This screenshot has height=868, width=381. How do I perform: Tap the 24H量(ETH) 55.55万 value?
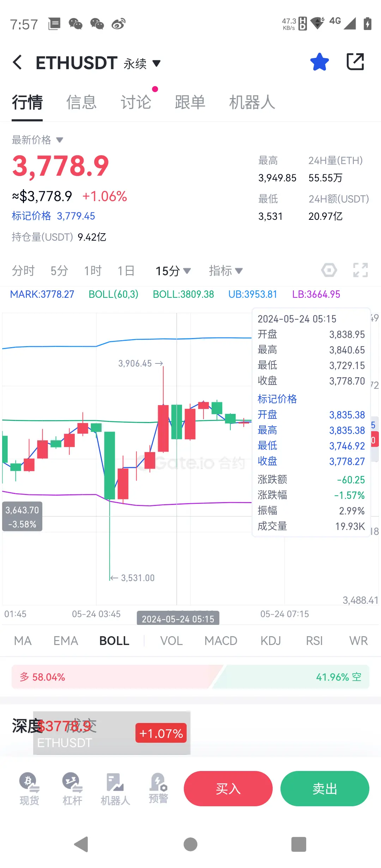[335, 169]
